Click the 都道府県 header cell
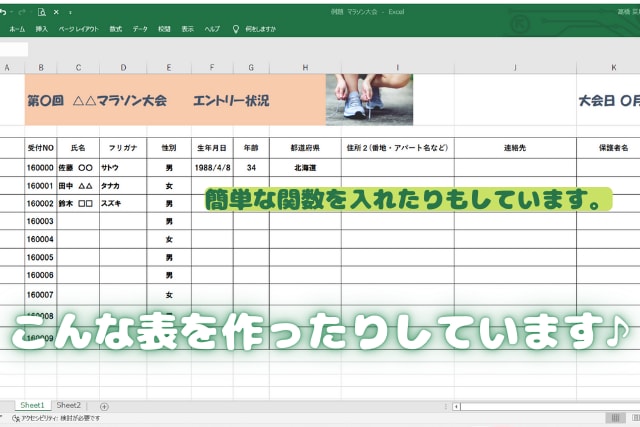 pos(305,148)
